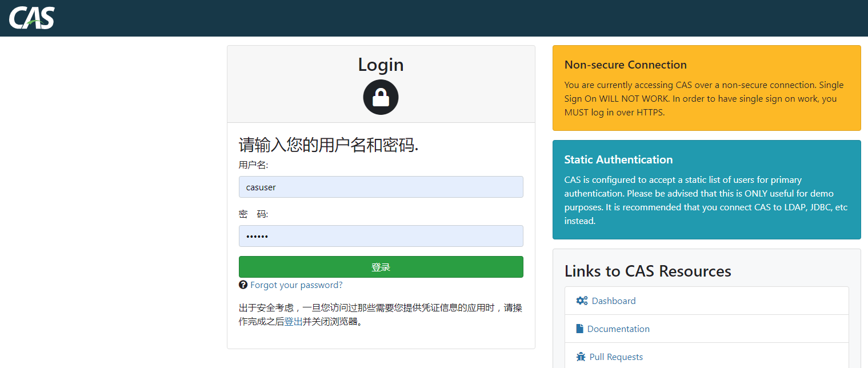Click the 请输入您的用户名和密码 heading
The image size is (868, 368).
(329, 145)
